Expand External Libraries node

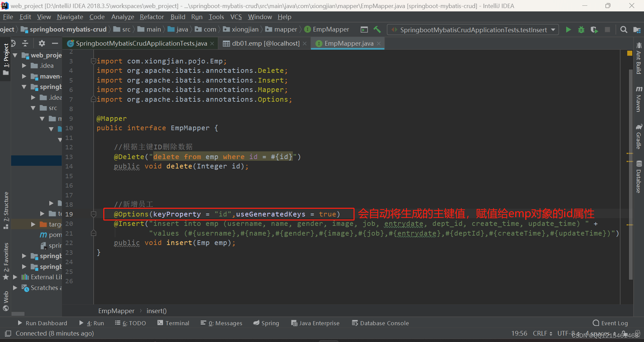15,277
